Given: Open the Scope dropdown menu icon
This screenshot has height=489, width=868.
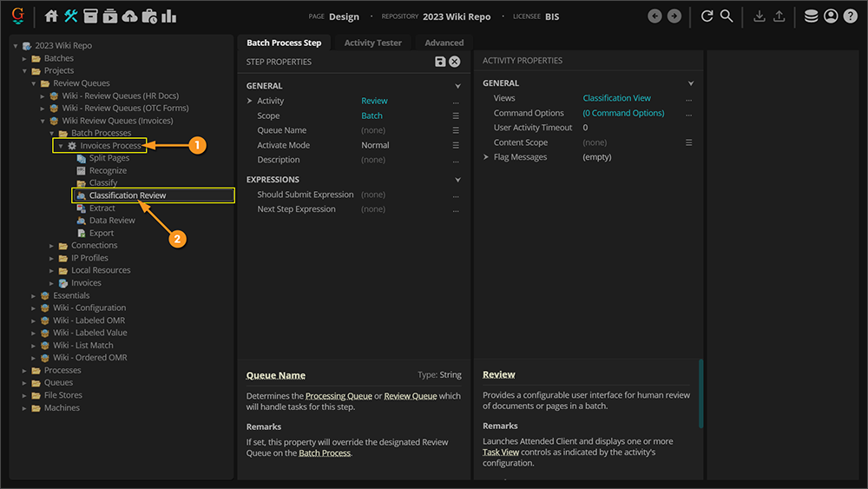Looking at the screenshot, I should 456,116.
